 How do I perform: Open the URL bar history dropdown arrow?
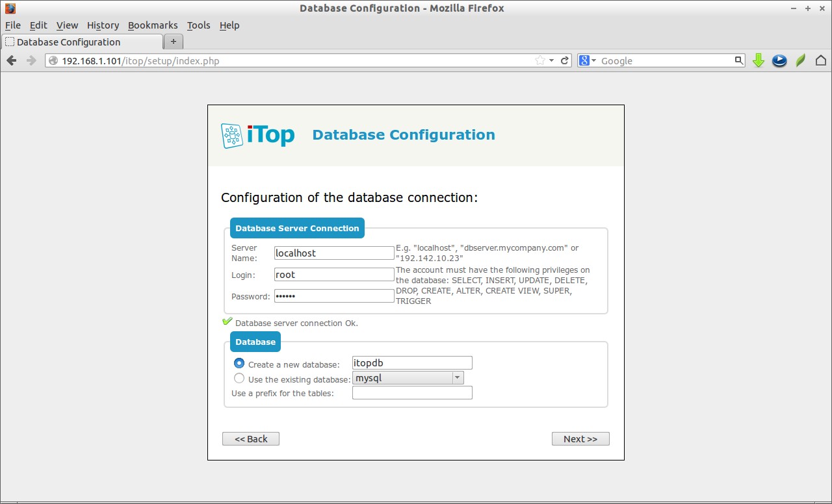click(x=552, y=60)
